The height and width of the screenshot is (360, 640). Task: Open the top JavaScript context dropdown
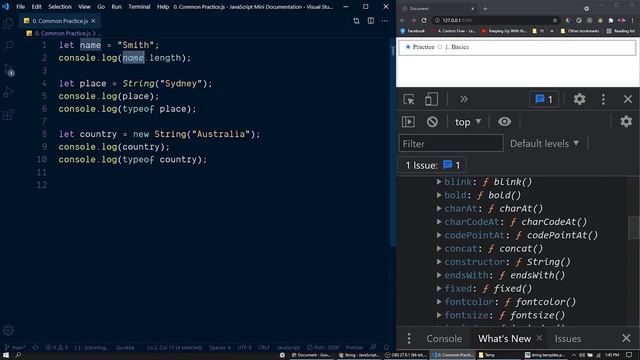point(468,122)
